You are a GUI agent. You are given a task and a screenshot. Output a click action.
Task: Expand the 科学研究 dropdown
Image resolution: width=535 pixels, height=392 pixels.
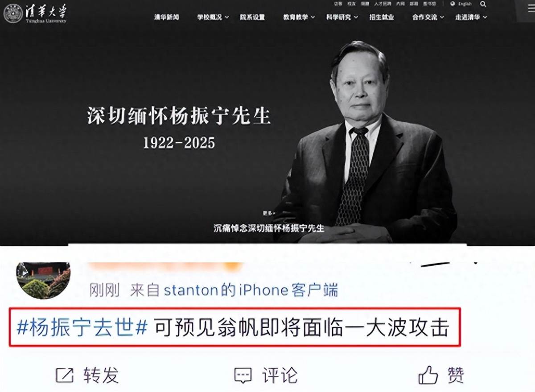click(x=342, y=17)
